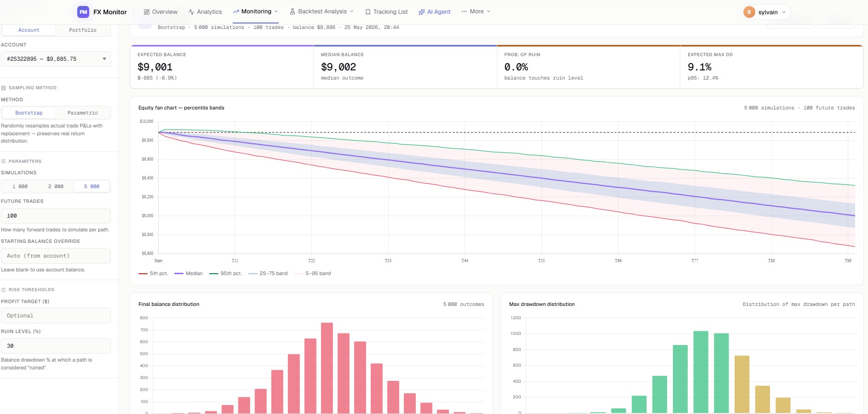Open the Overview tab
This screenshot has width=868, height=414.
coord(160,12)
